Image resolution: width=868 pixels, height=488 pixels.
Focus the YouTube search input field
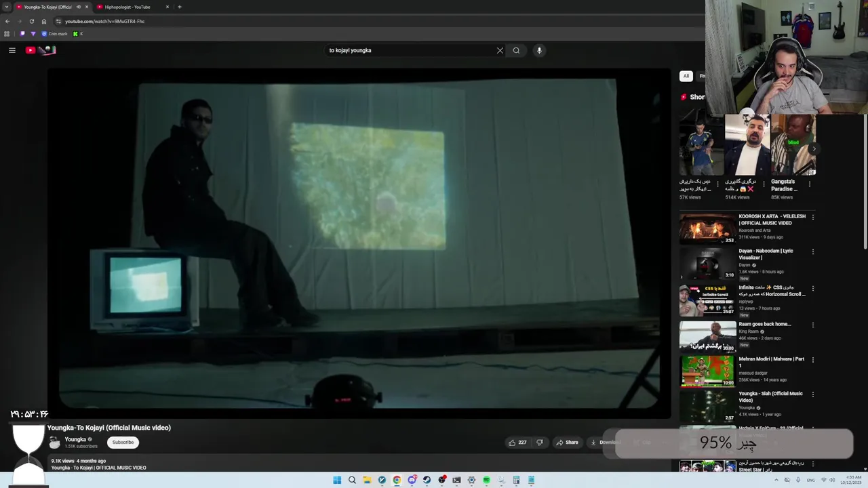(409, 50)
